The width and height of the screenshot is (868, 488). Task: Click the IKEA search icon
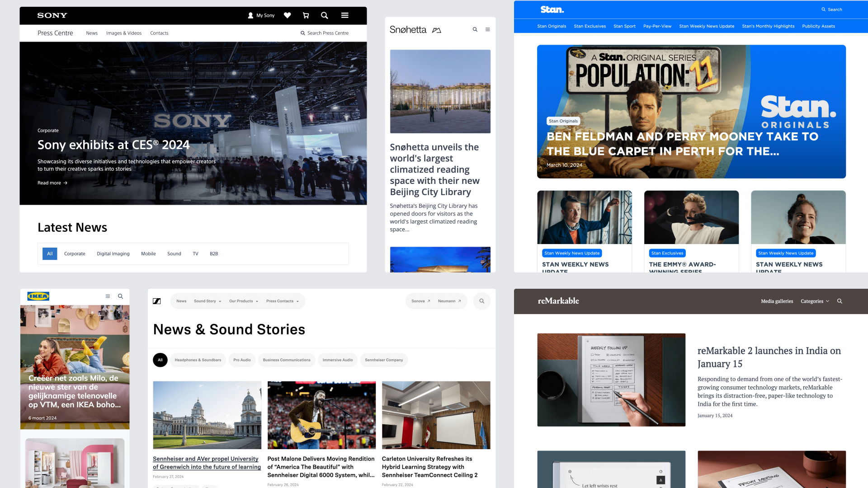point(121,296)
